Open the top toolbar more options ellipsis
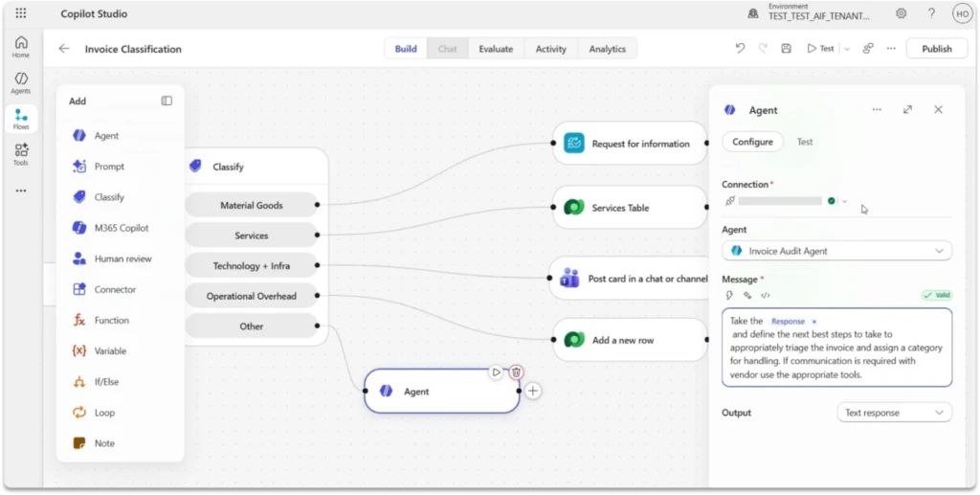The width and height of the screenshot is (980, 495). coord(891,48)
